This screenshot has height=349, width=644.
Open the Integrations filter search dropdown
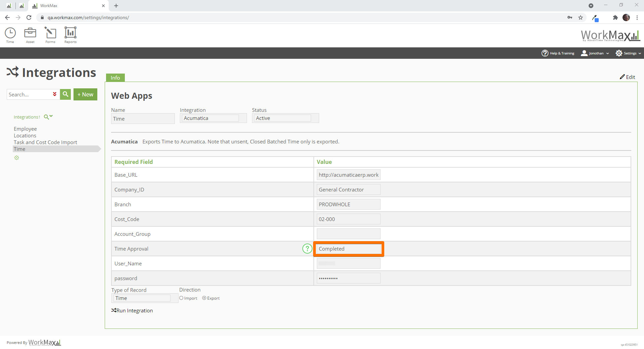(48, 117)
